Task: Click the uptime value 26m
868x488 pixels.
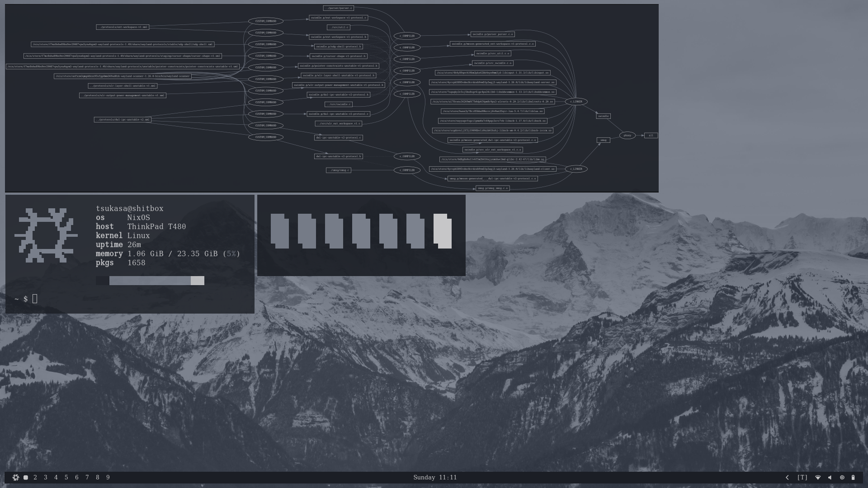Action: pyautogui.click(x=134, y=244)
